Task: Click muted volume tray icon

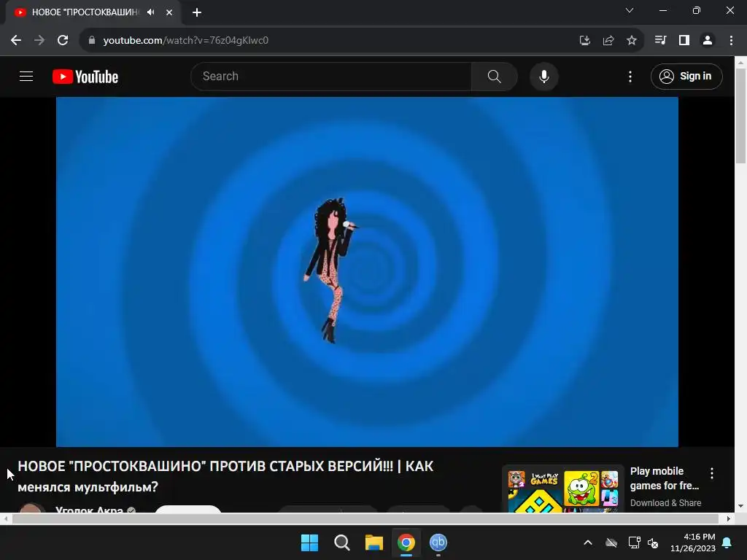Action: point(653,542)
